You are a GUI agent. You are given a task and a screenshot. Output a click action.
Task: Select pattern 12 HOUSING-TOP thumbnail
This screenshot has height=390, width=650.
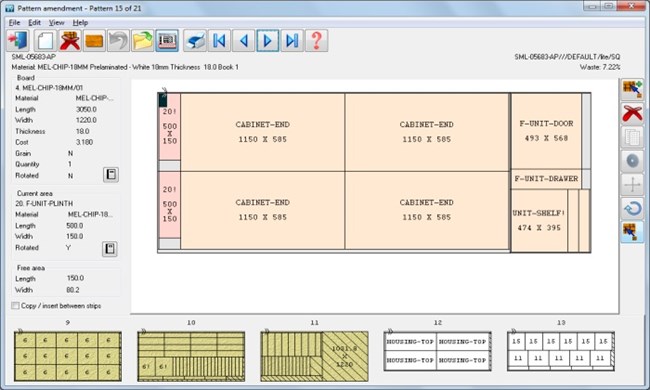point(437,351)
